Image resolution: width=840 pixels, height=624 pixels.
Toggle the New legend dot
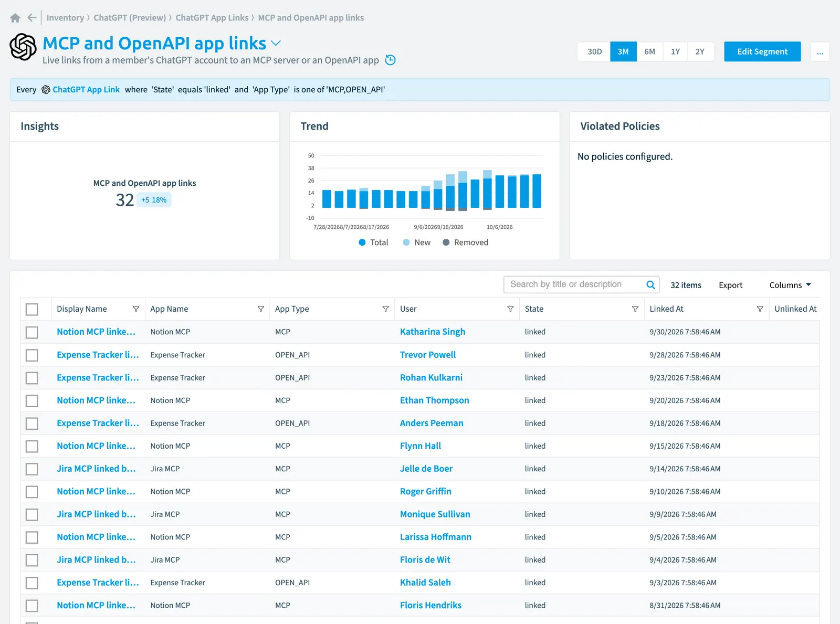406,242
